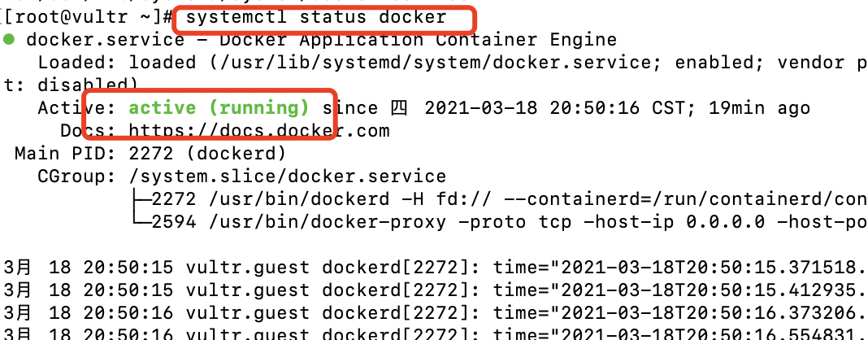Click the green active (running) status text
This screenshot has width=868, height=340.
[x=219, y=107]
